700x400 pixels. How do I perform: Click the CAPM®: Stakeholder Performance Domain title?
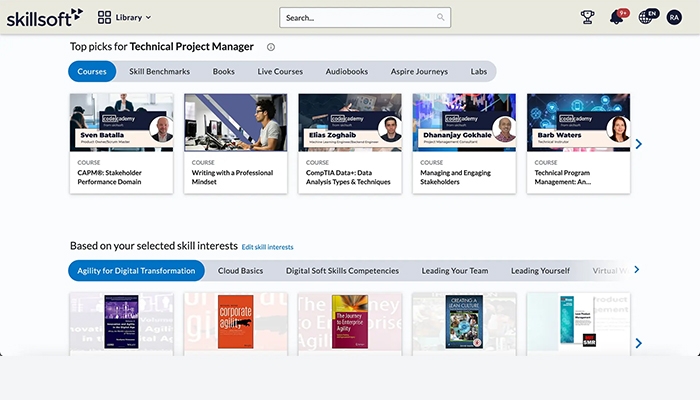pos(109,177)
